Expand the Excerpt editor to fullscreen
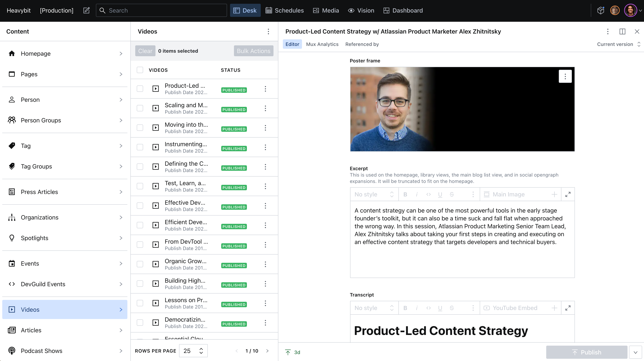Image resolution: width=644 pixels, height=361 pixels. pyautogui.click(x=568, y=194)
